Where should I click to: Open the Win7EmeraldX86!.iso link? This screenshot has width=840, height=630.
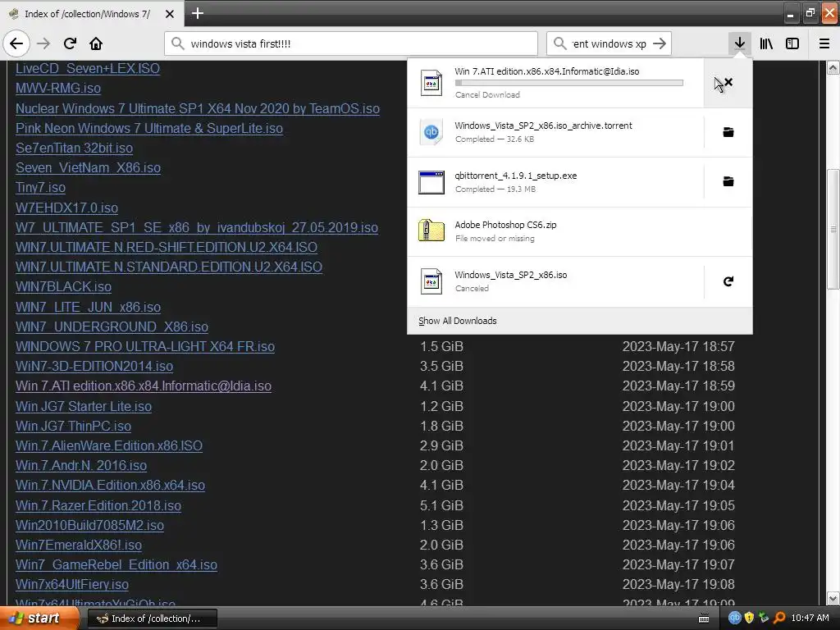(78, 546)
